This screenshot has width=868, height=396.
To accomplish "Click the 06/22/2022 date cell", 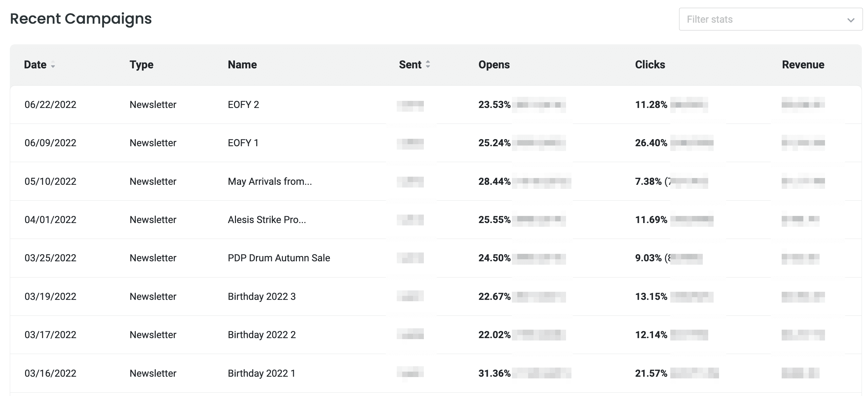I will 50,105.
